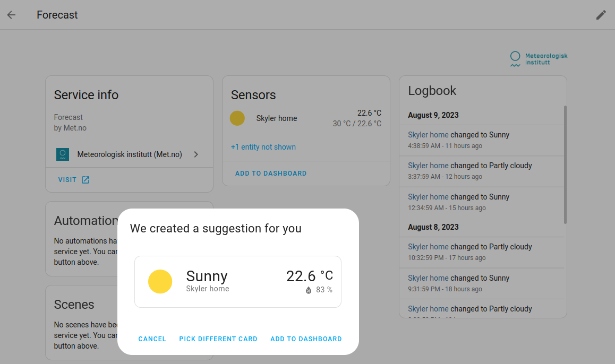Collapse the Automations section
Image resolution: width=615 pixels, height=364 pixels.
85,220
